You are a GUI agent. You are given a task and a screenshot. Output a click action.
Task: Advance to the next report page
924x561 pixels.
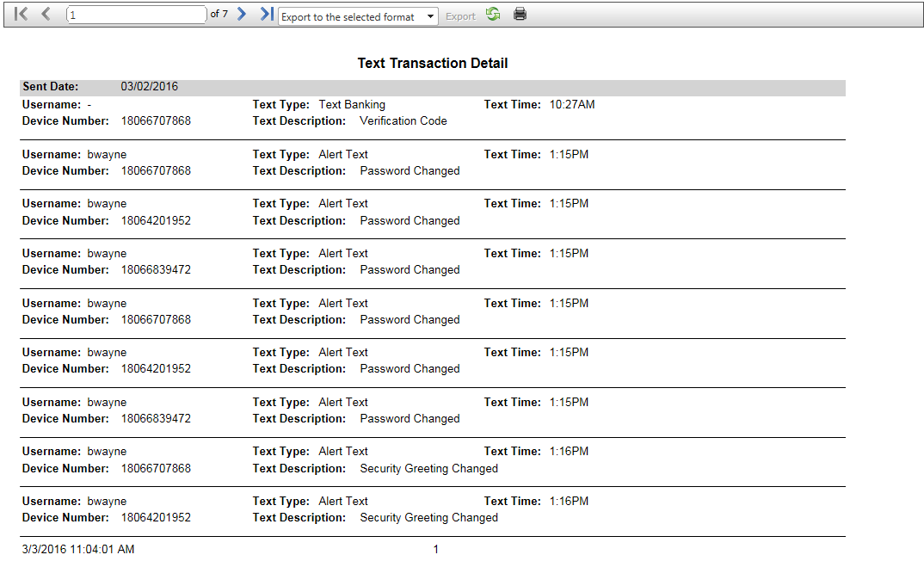coord(242,15)
